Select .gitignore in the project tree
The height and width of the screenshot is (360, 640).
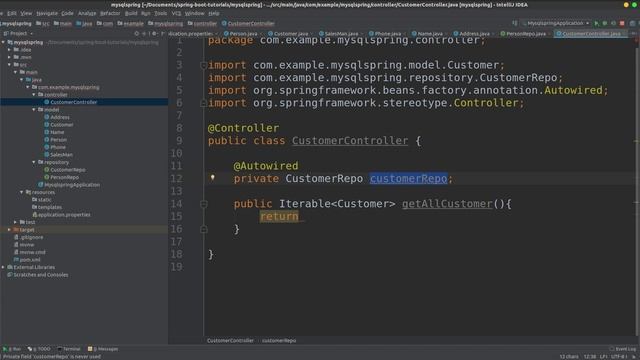click(31, 237)
